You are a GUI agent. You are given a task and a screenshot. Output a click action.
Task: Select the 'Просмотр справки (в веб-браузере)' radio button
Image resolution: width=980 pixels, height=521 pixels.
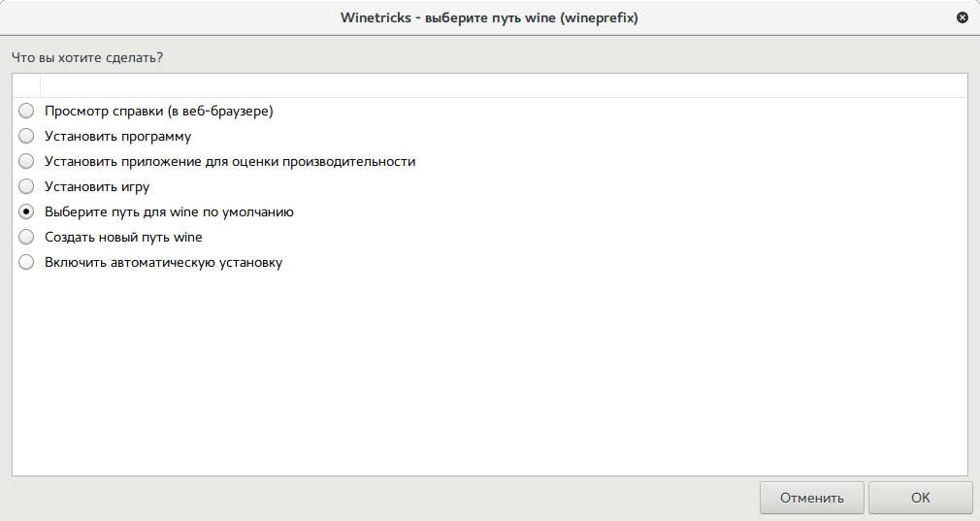point(26,112)
